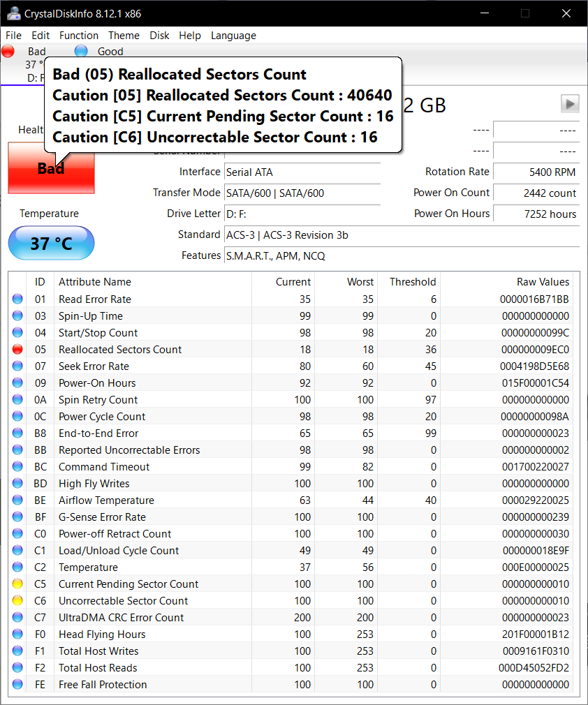
Task: Click the Power On Hours value field
Action: tap(536, 214)
